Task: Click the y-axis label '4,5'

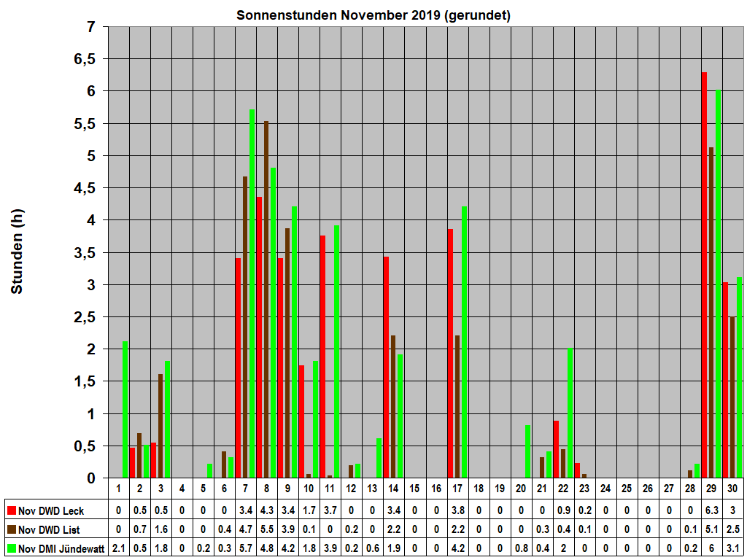Action: click(85, 189)
